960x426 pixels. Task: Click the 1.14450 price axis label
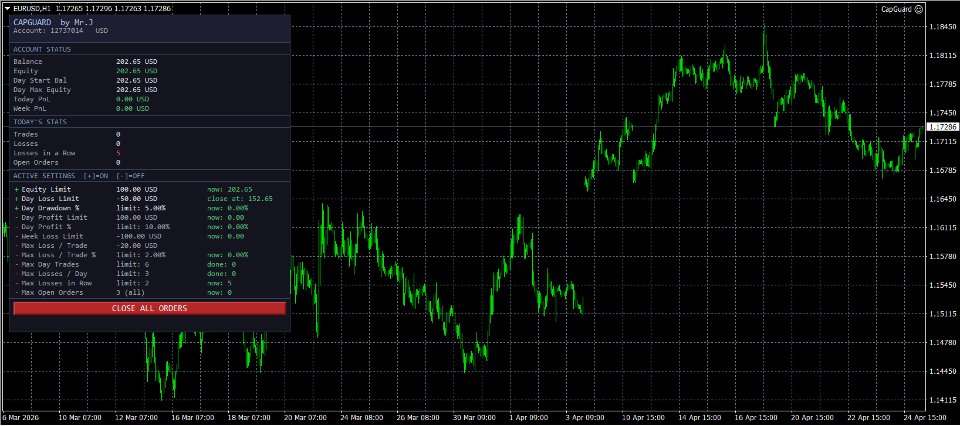(942, 371)
